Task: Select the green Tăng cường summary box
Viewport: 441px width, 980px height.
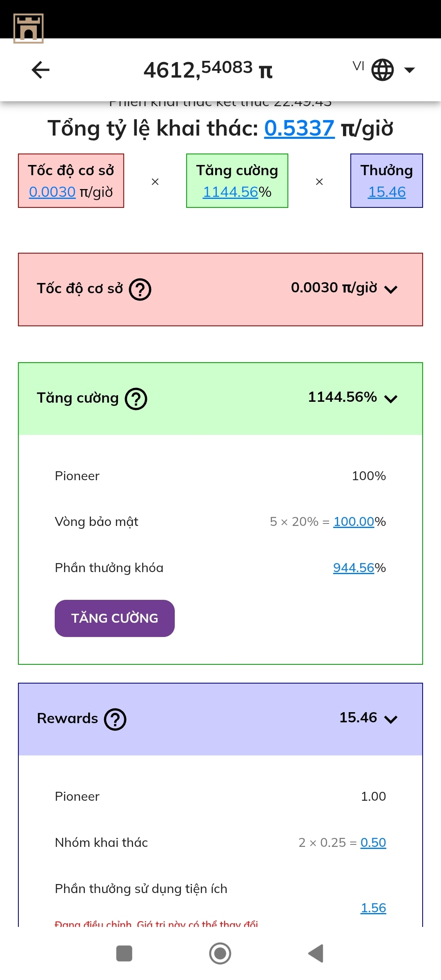Action: [x=237, y=181]
